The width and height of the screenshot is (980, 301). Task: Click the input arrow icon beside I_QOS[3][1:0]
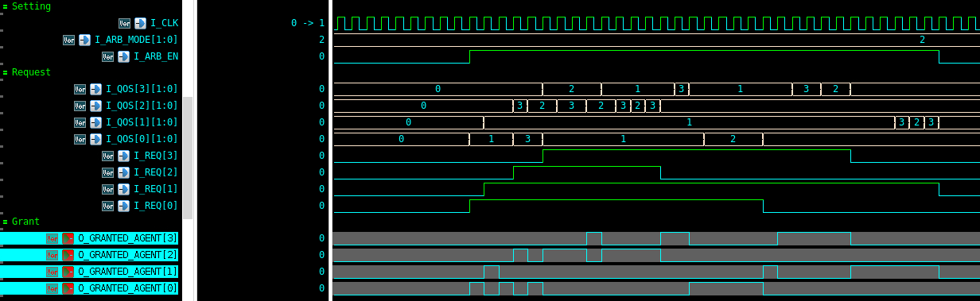(x=95, y=89)
